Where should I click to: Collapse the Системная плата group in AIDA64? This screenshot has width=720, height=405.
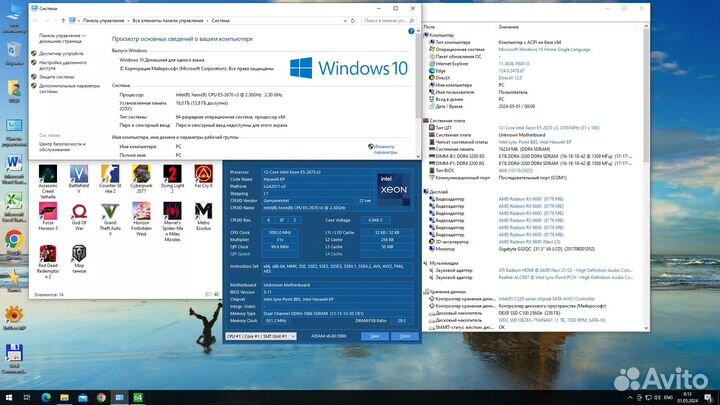426,120
